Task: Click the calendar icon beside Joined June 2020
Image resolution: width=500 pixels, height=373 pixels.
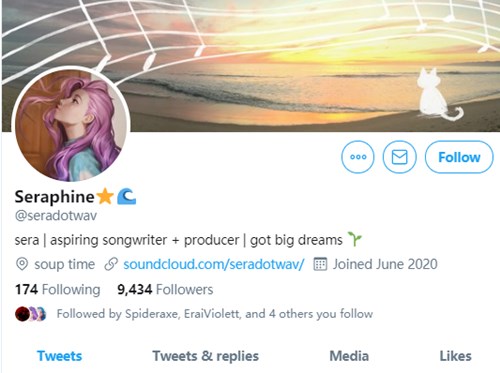Action: pos(320,264)
